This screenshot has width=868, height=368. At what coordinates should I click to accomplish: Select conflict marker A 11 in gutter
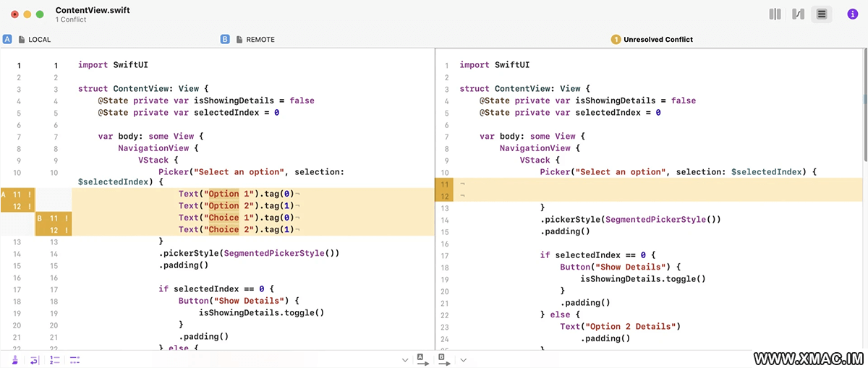tap(18, 194)
